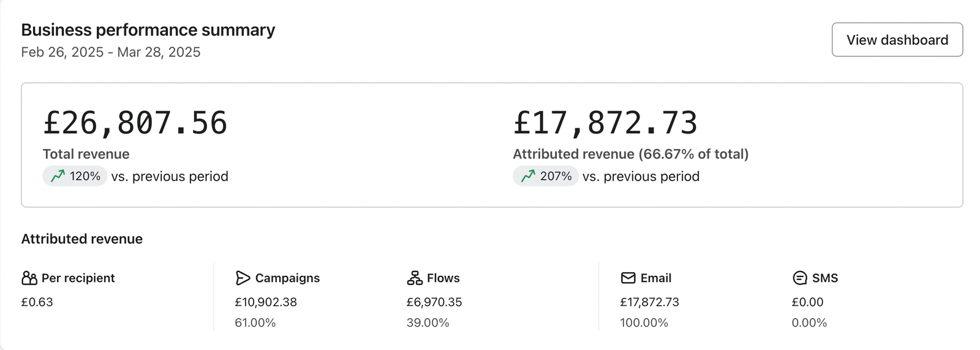Click the total revenue trend arrow icon
The image size is (980, 350).
[58, 177]
